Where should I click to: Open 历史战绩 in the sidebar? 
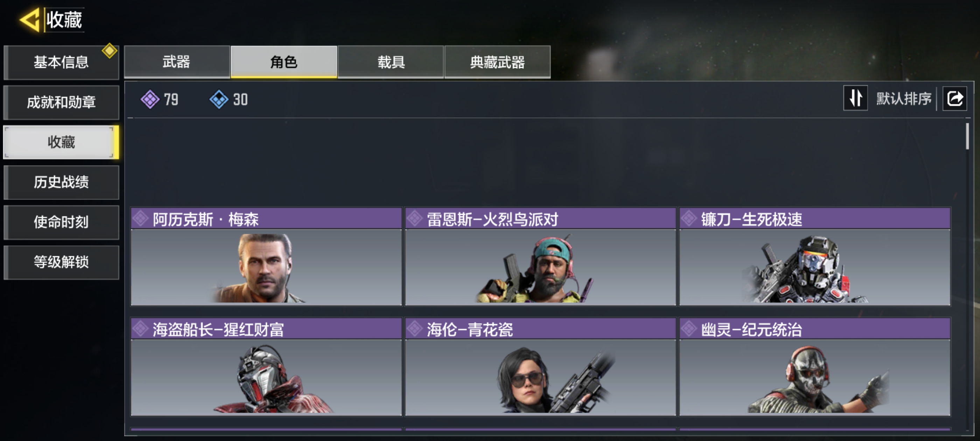point(61,182)
